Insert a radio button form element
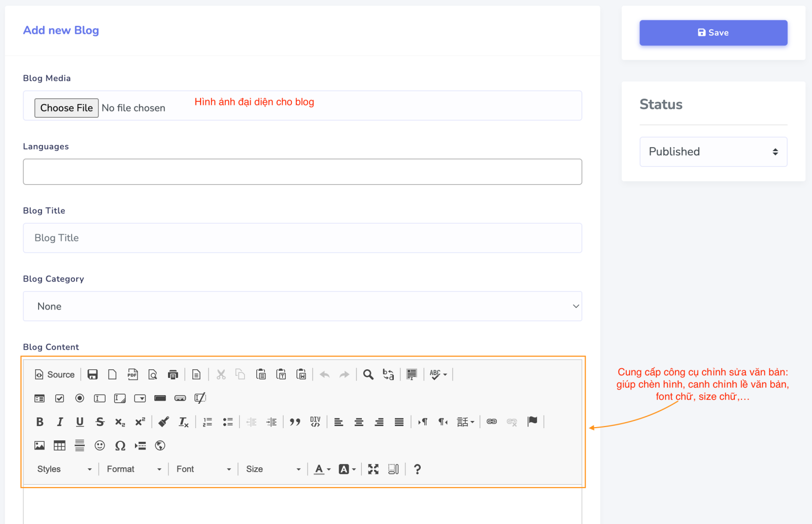The width and height of the screenshot is (812, 524). pyautogui.click(x=80, y=399)
